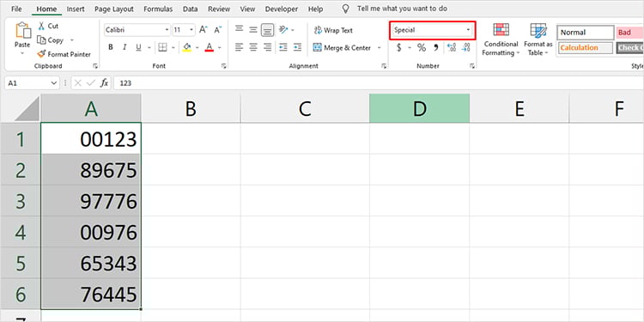Click the formula bar showing 123
This screenshot has height=322, width=644.
click(x=378, y=83)
